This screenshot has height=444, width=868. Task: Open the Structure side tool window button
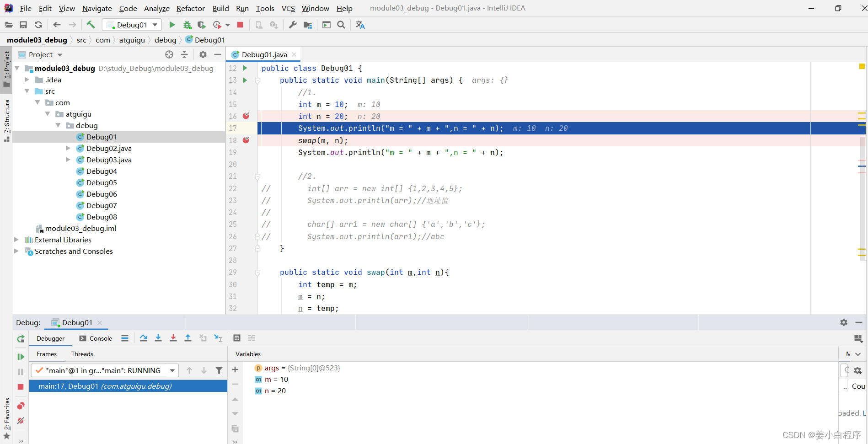pos(7,121)
